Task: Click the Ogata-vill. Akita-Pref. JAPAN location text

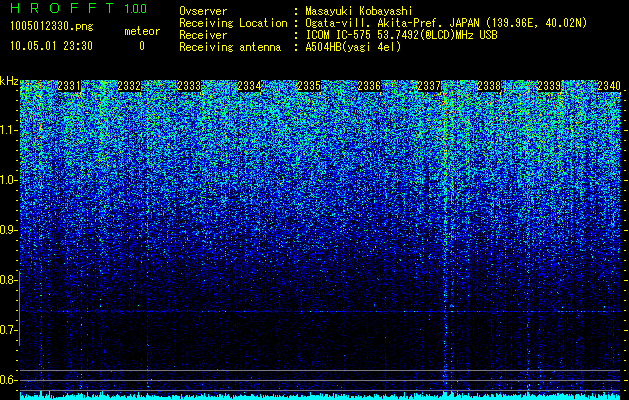Action: click(x=446, y=23)
